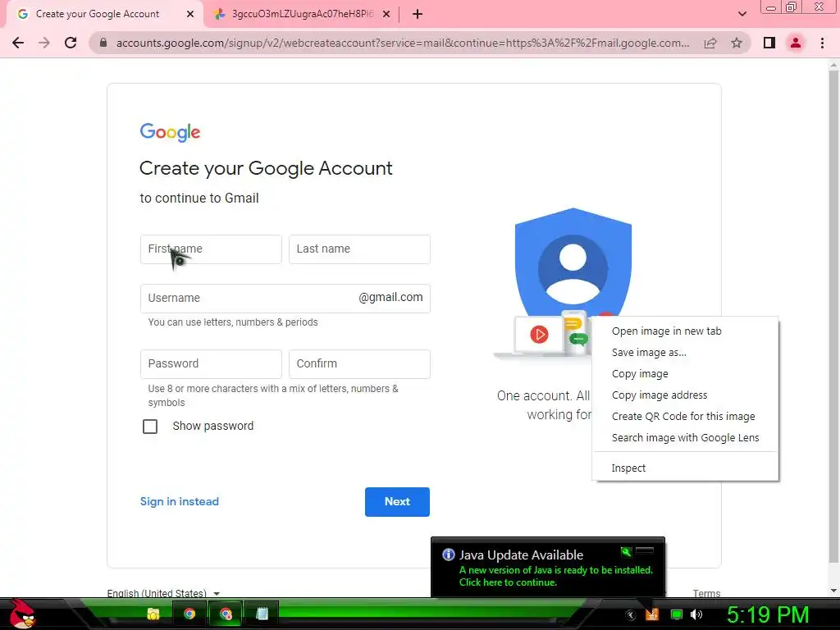
Task: Choose Inspect in the context menu
Action: (x=685, y=468)
